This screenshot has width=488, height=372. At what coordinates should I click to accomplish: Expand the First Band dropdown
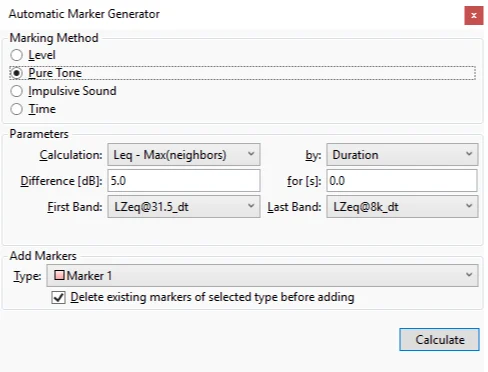tap(184, 207)
